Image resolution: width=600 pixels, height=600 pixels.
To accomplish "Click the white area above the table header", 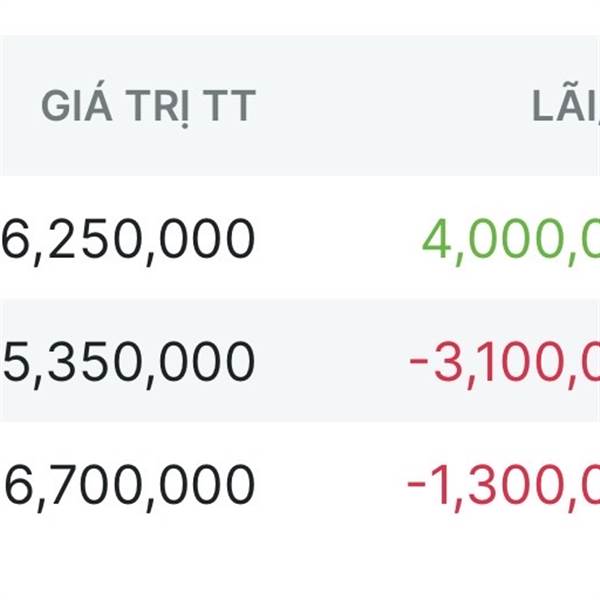I will [300, 18].
